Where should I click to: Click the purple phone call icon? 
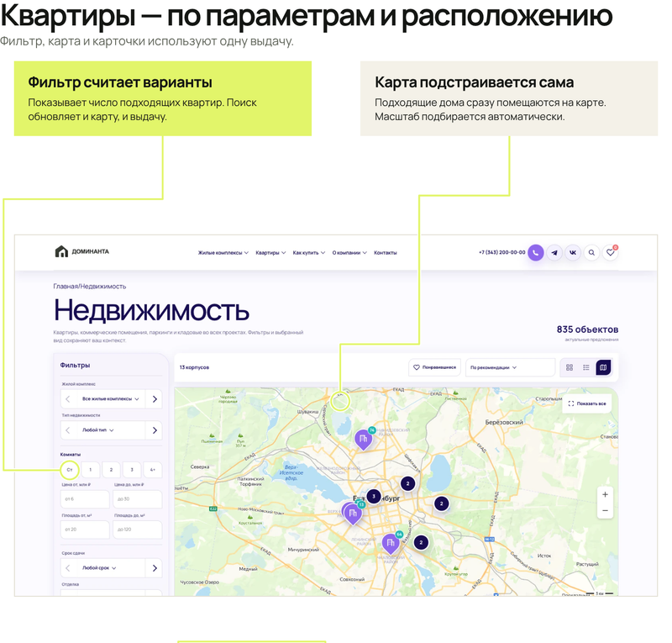[536, 253]
